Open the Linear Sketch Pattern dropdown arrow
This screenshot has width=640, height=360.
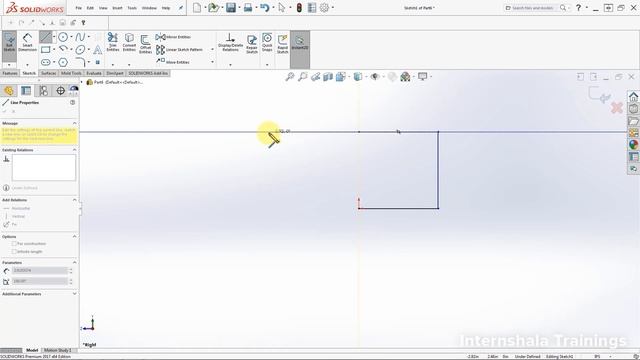[x=212, y=50]
